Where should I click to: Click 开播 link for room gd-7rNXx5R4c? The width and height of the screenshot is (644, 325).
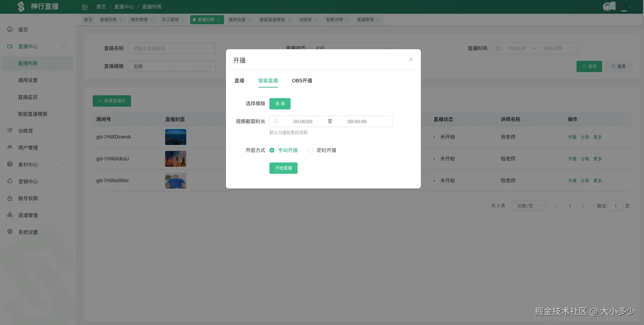coord(572,181)
